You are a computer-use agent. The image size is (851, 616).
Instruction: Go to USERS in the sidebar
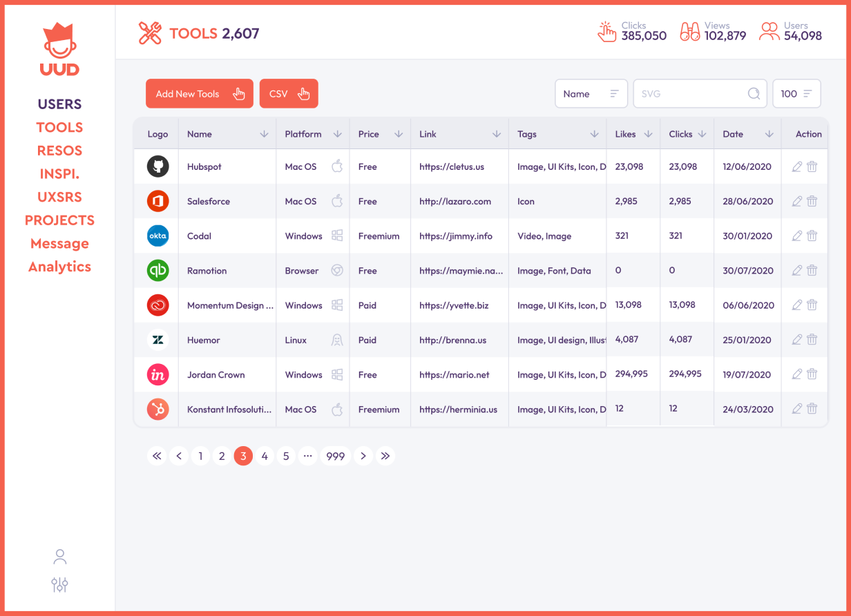[x=59, y=104]
